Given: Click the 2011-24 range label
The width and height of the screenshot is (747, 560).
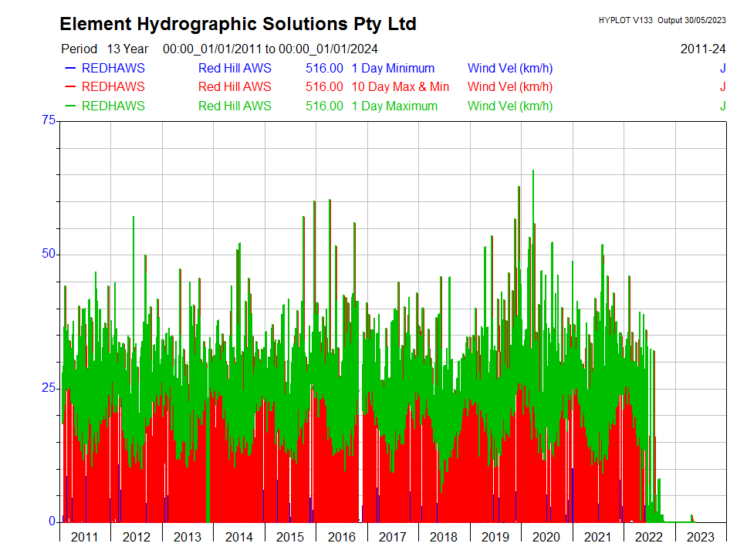Looking at the screenshot, I should 703,49.
